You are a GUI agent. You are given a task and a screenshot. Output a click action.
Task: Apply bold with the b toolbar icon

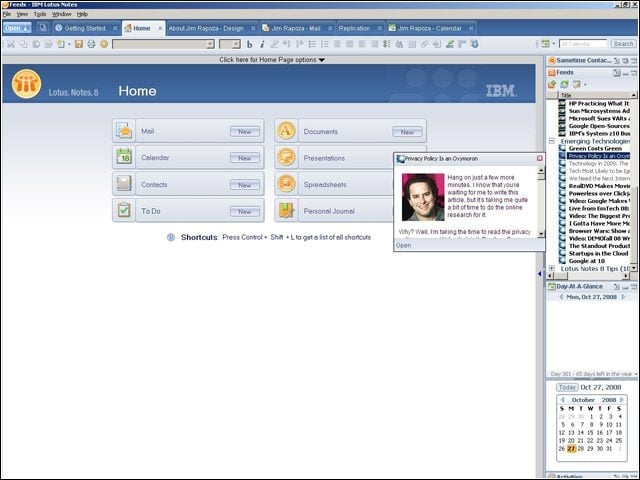[249, 44]
